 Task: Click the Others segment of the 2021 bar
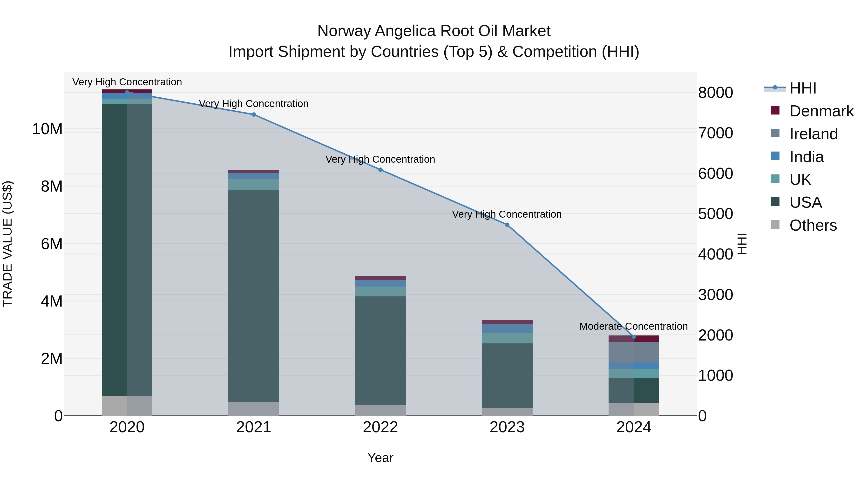pos(254,409)
